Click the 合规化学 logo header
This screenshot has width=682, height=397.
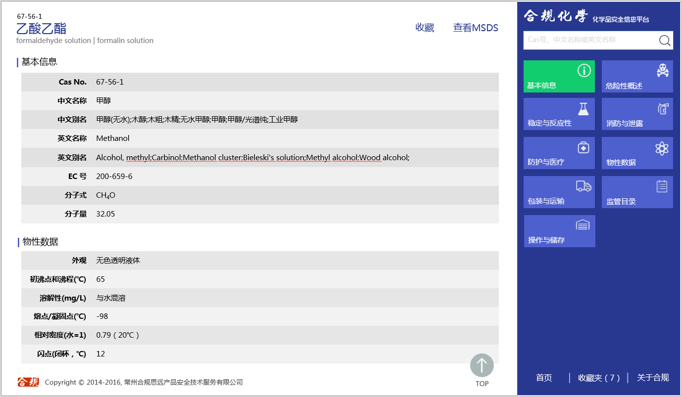[x=586, y=17]
